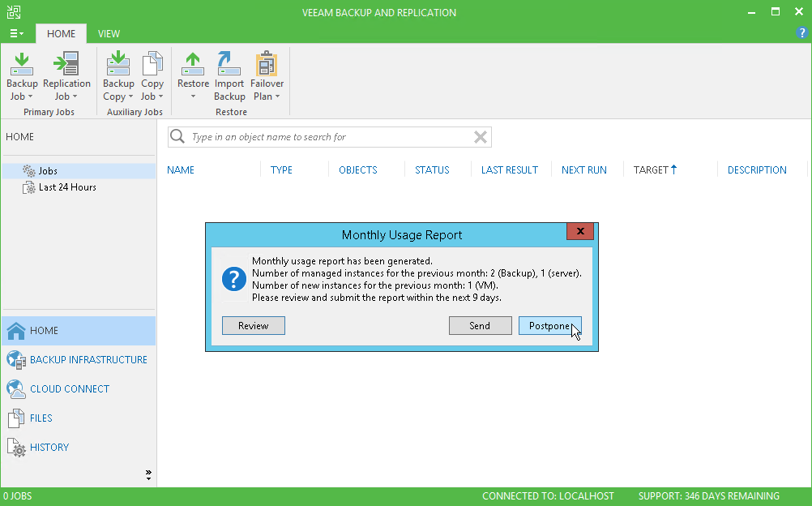This screenshot has width=812, height=506.
Task: Sort by the DESCRIPTION column header
Action: (x=757, y=170)
